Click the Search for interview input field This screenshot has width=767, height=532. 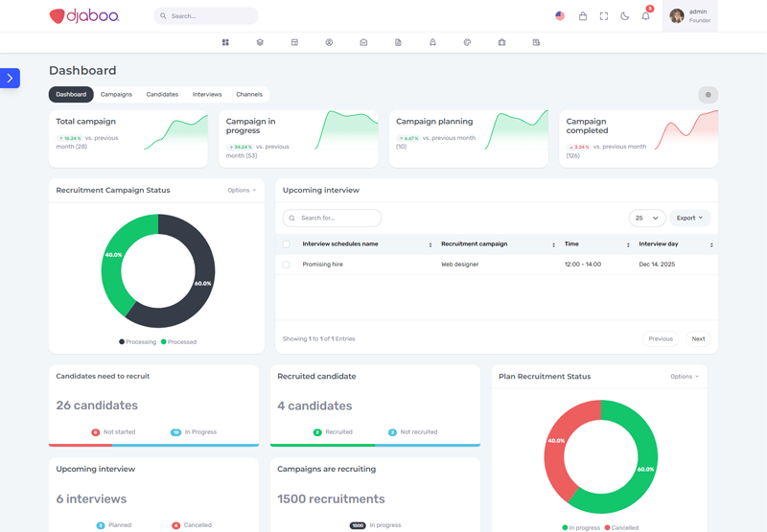[x=333, y=219]
